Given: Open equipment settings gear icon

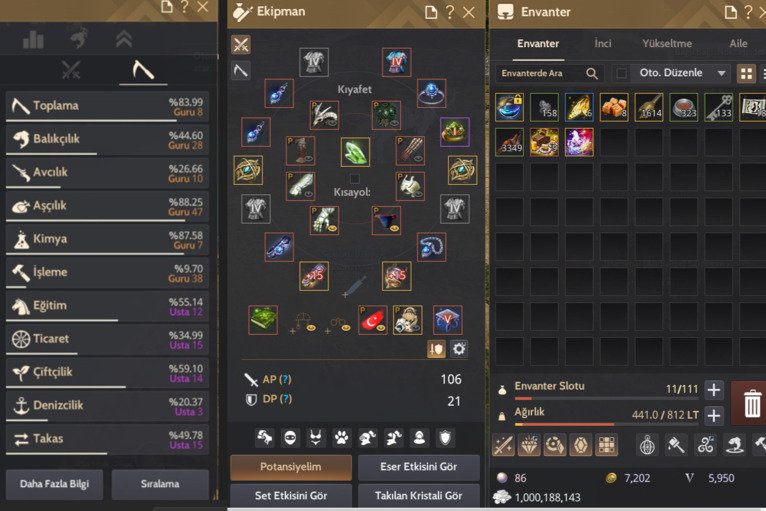Looking at the screenshot, I should pos(459,349).
